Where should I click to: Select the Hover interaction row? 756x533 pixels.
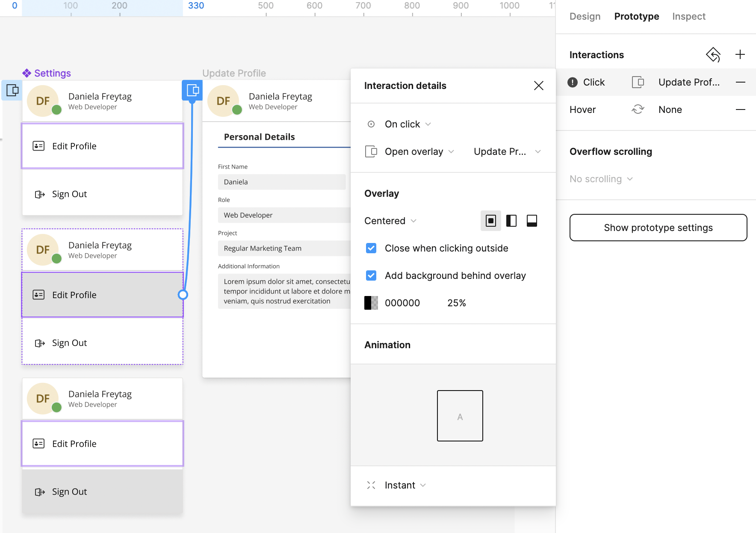click(656, 110)
